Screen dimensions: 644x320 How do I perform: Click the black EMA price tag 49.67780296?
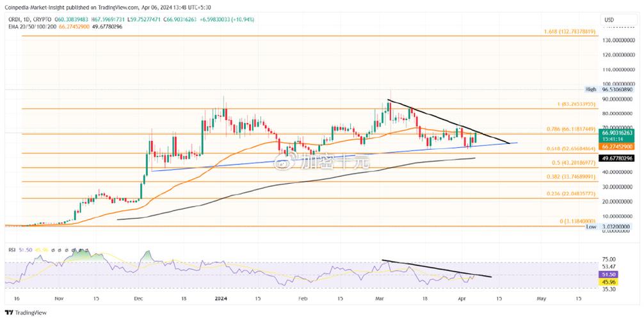point(618,157)
